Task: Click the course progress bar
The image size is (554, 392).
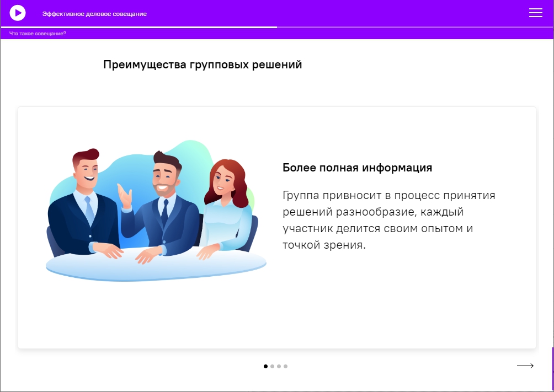Action: pyautogui.click(x=277, y=27)
